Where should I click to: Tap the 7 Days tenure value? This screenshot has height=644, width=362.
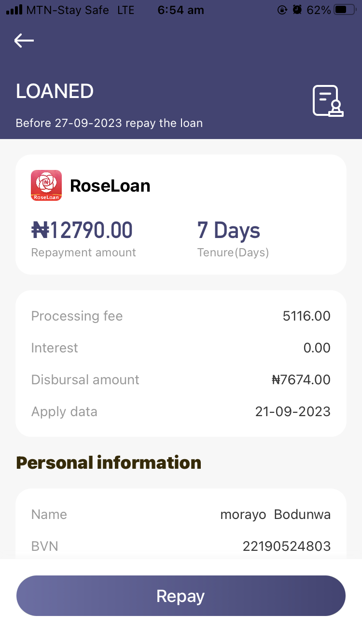pos(228,230)
